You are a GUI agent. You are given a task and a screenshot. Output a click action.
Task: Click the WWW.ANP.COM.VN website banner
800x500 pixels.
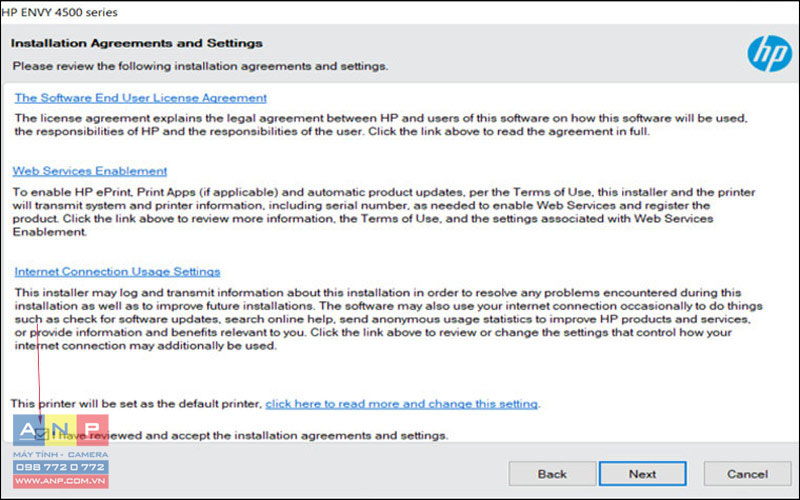[x=61, y=481]
